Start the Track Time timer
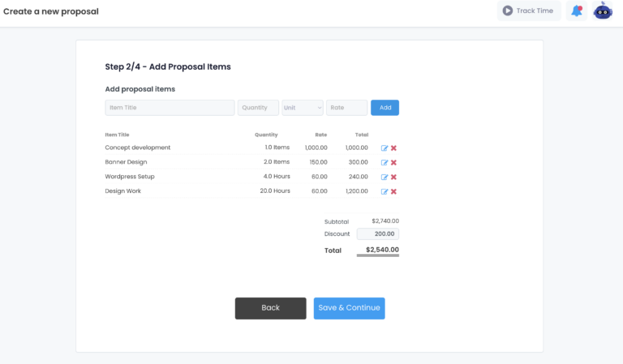 click(529, 11)
